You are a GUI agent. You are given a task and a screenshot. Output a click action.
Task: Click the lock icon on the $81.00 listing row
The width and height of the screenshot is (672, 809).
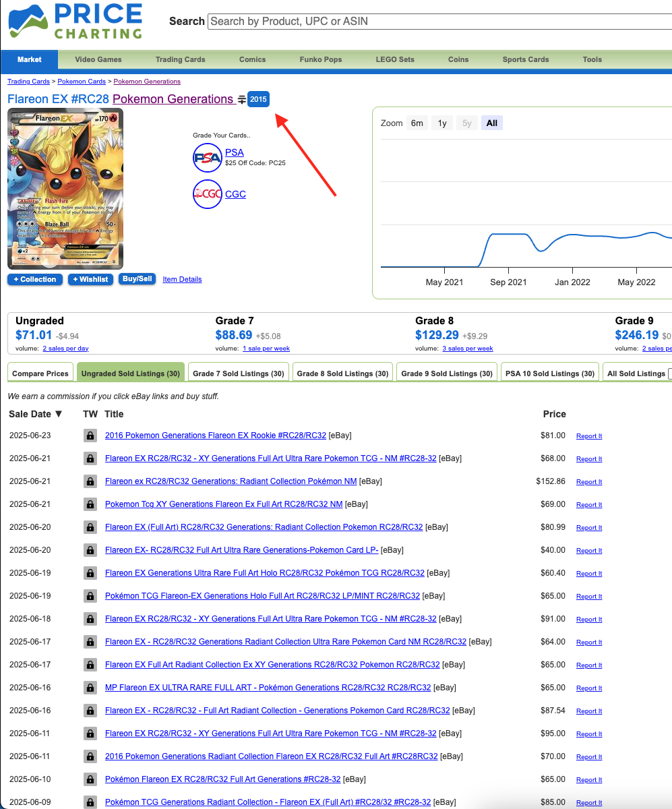(x=90, y=436)
